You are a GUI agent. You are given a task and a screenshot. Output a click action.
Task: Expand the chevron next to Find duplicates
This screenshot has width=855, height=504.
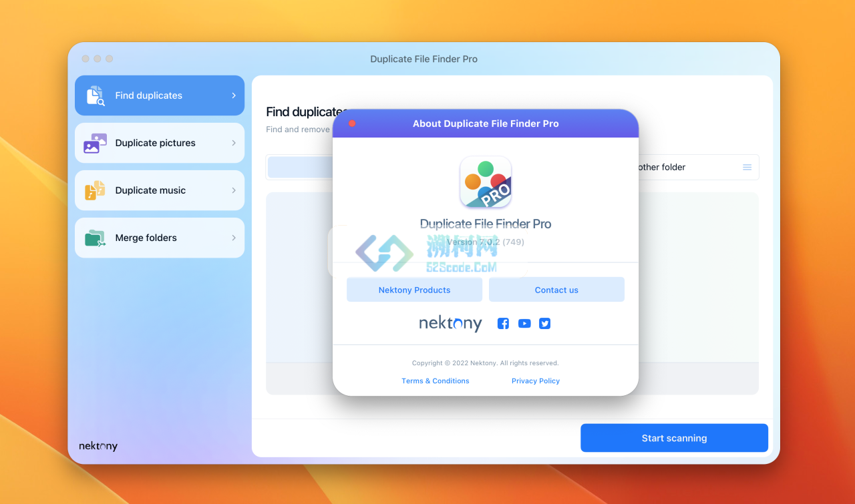pos(234,95)
